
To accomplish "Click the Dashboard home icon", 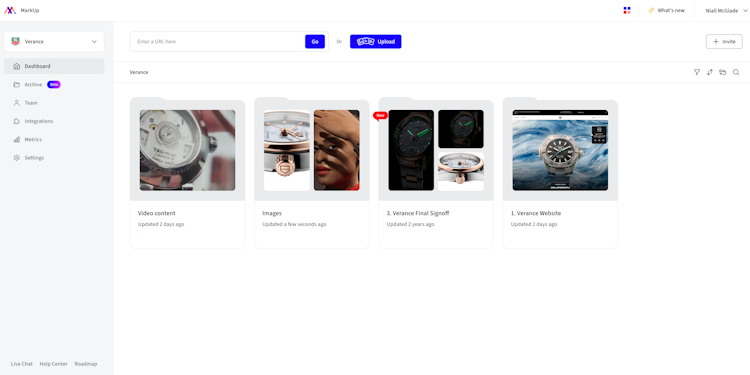I will pyautogui.click(x=17, y=66).
